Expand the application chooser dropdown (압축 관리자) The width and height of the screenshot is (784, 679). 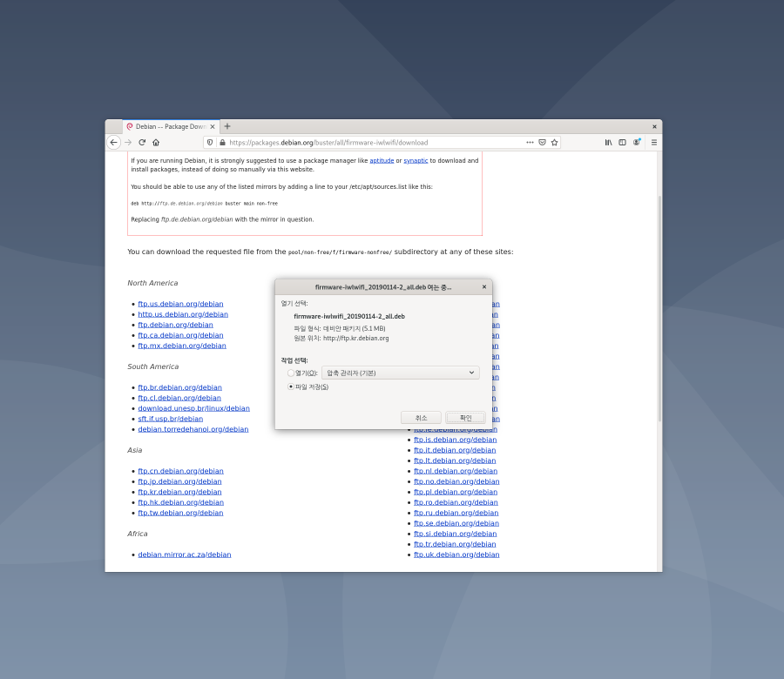(401, 373)
